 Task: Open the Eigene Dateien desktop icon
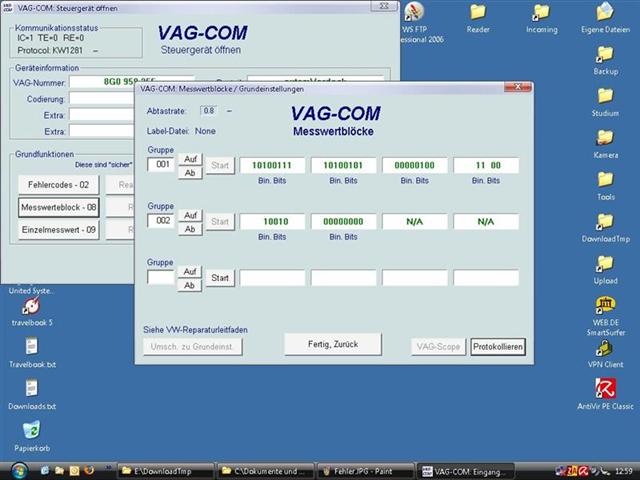point(605,12)
